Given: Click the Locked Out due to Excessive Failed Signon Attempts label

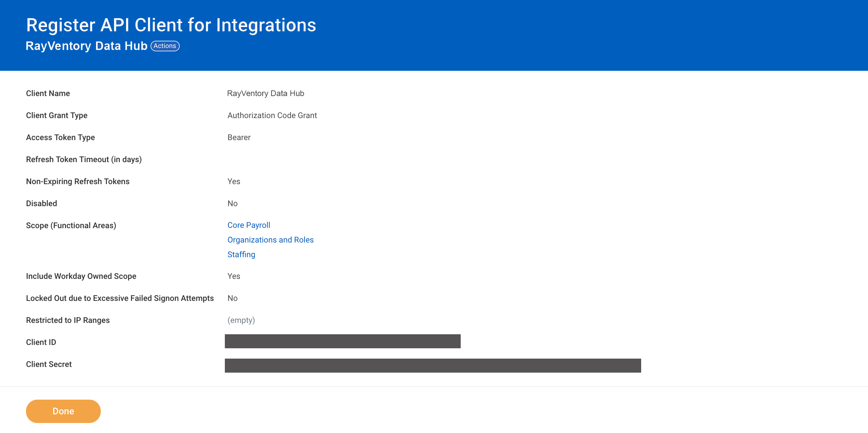Looking at the screenshot, I should 120,298.
